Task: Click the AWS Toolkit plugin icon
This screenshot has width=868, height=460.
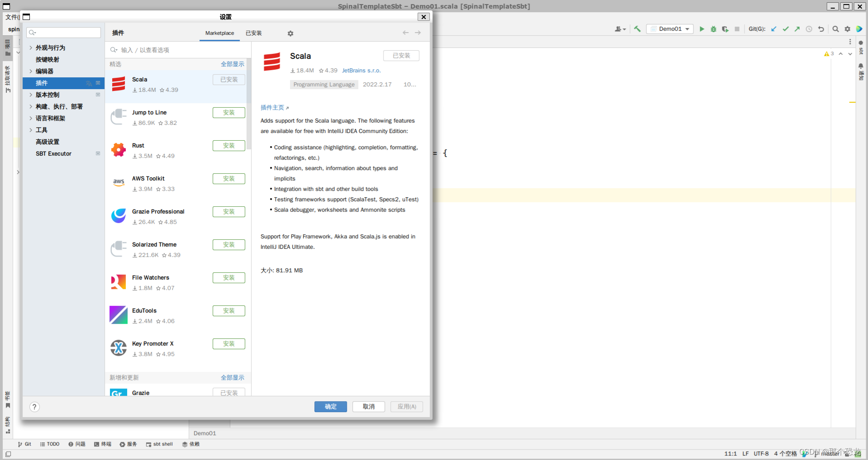Action: click(x=119, y=182)
